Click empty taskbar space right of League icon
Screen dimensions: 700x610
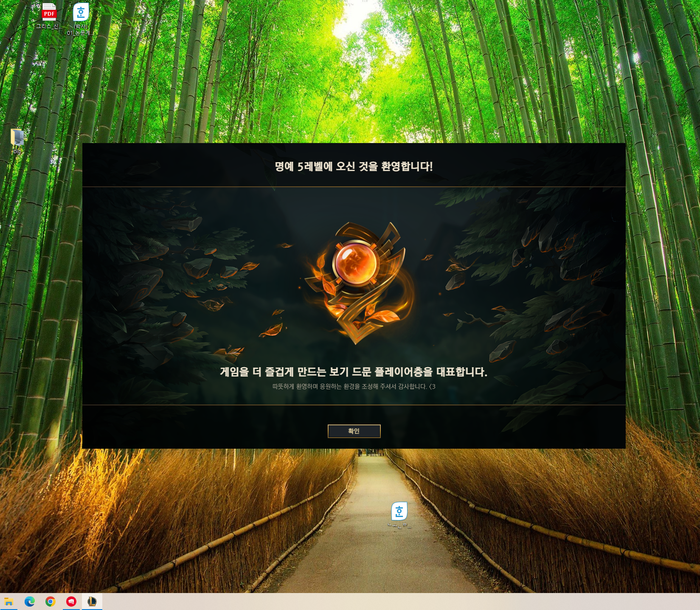(382, 602)
